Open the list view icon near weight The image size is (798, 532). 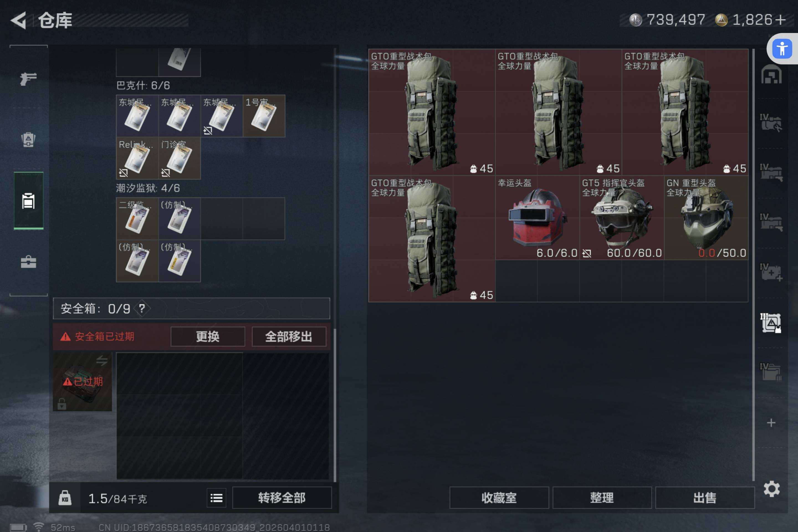[216, 498]
